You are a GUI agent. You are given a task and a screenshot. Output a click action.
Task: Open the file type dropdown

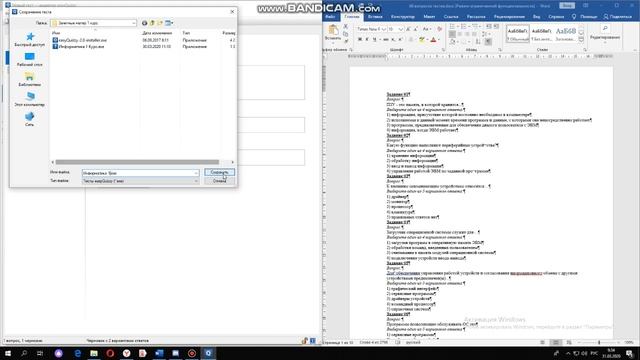point(141,181)
